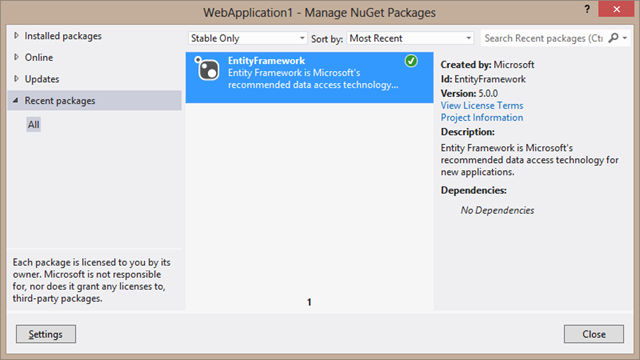Open the Most Recent sort dropdown
The width and height of the screenshot is (640, 360).
coord(410,38)
